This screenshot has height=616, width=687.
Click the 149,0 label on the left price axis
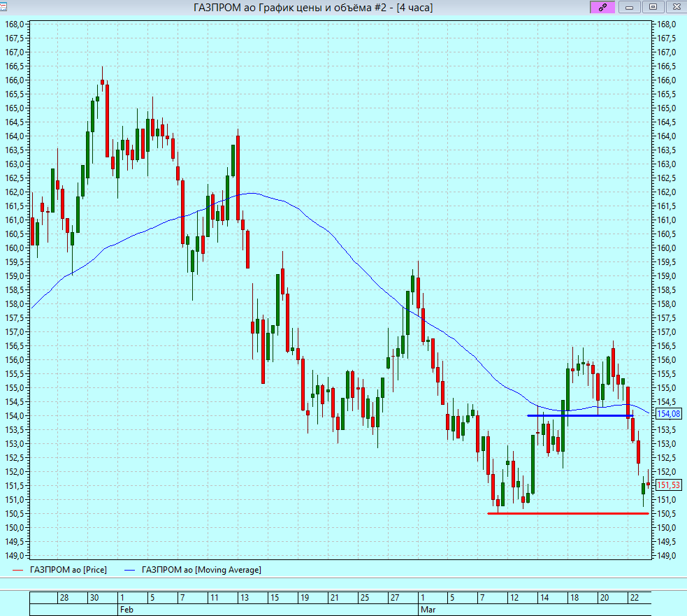coord(15,555)
